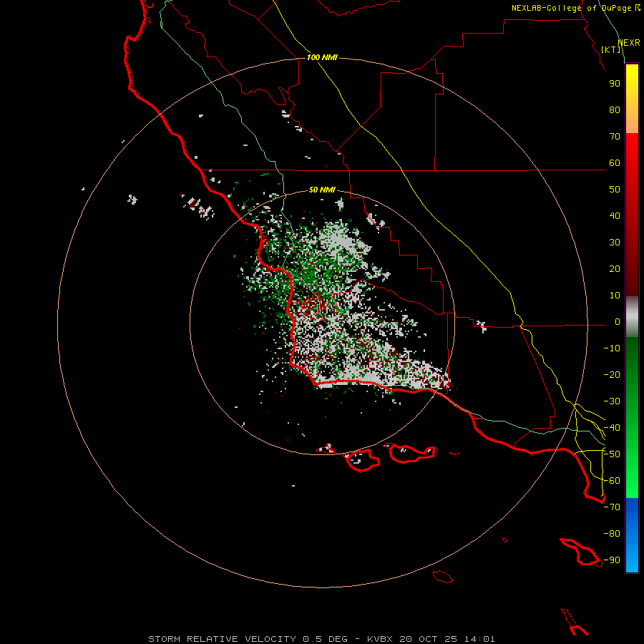Select the 20 value on velocity scale
The width and height of the screenshot is (644, 644).
[x=615, y=268]
